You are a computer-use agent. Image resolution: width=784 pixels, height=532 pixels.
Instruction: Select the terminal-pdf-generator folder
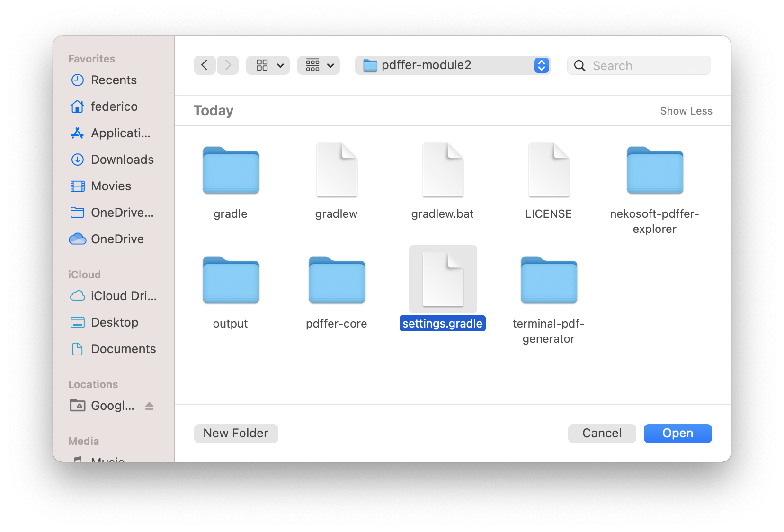[x=549, y=281]
